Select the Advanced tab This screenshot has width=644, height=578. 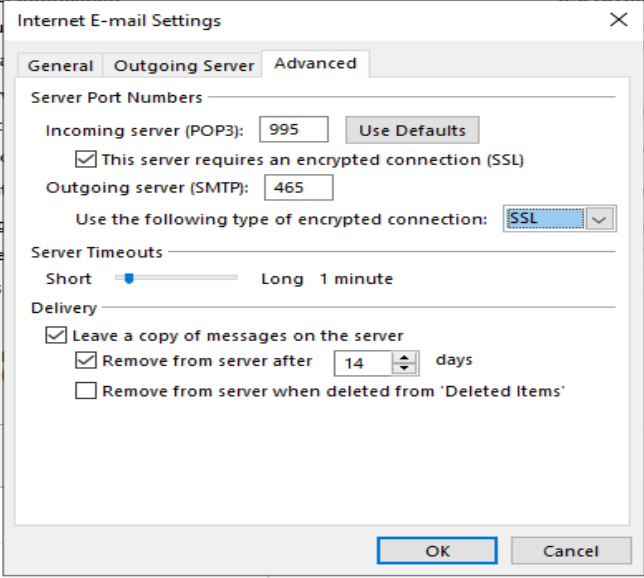pos(315,63)
